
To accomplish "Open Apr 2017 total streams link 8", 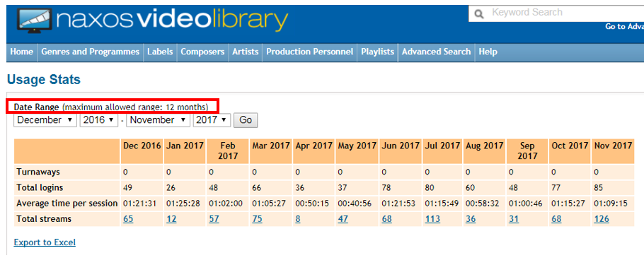I will tap(298, 219).
